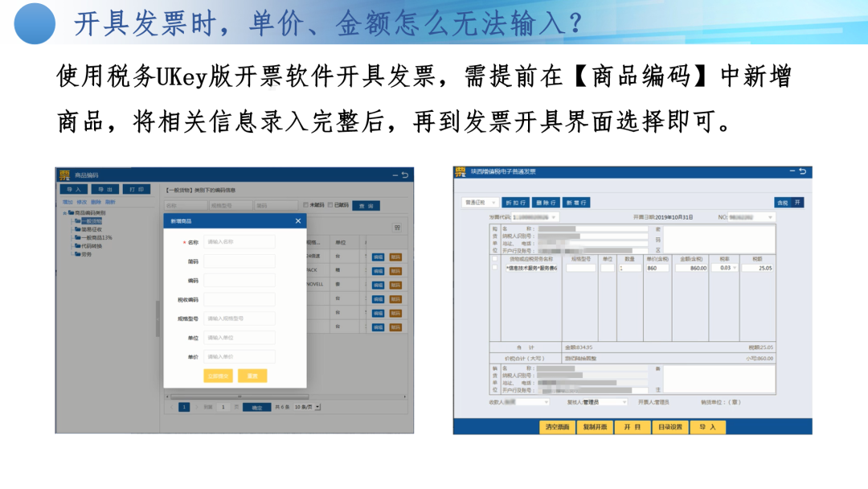The width and height of the screenshot is (868, 489).
Task: Select 一般货物 in the category tree
Action: tap(92, 221)
